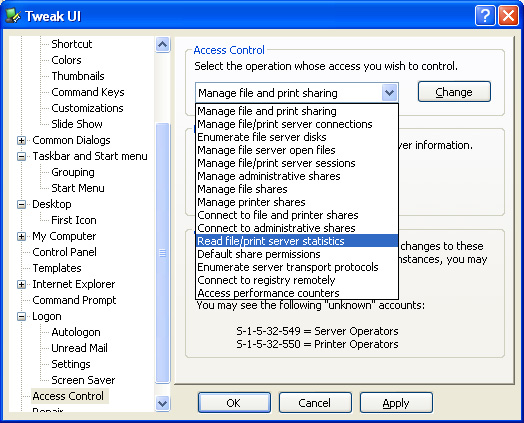Open Command Prompt tree item
Screen dimensions: 524x423
click(74, 300)
